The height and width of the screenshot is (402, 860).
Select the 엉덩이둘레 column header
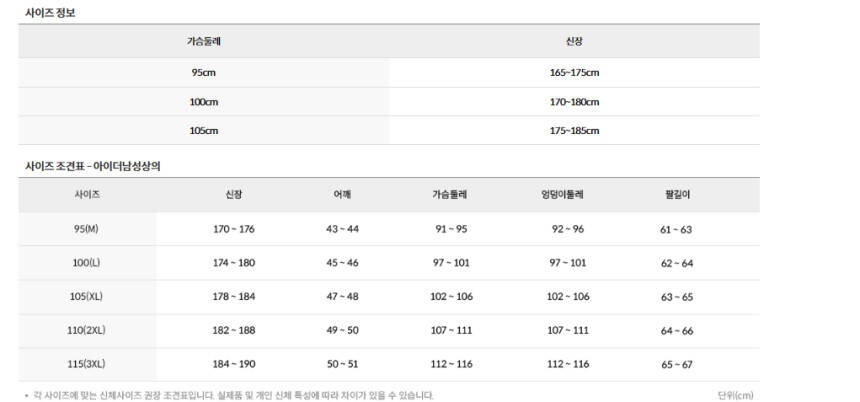pyautogui.click(x=566, y=194)
